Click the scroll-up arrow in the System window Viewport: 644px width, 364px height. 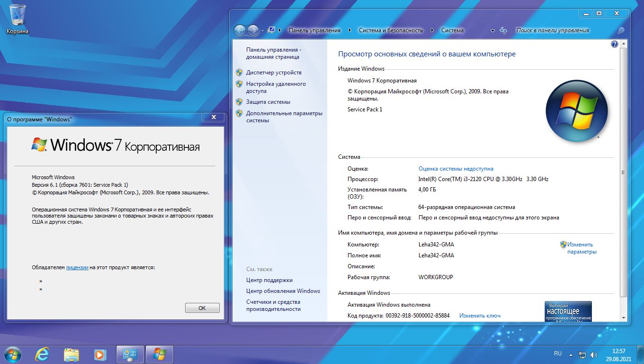tap(624, 45)
